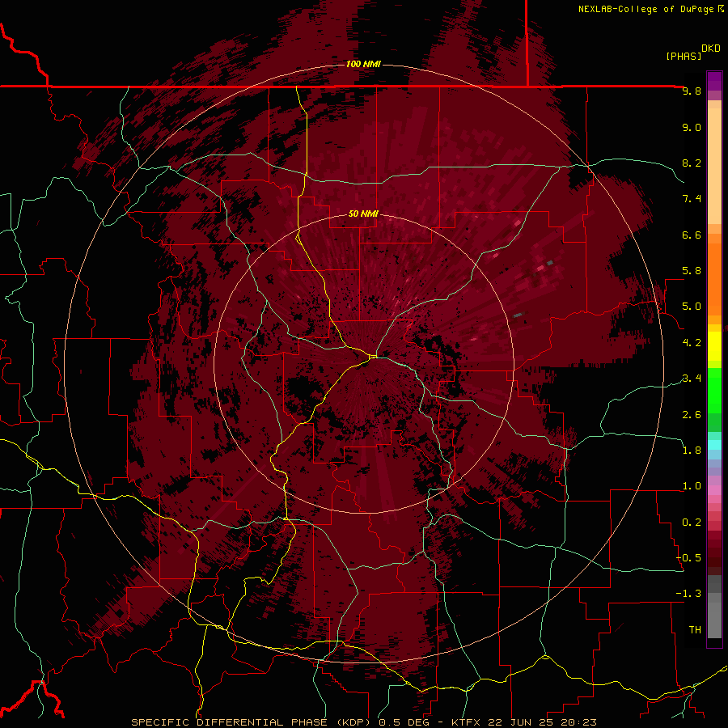Select the 4.2 legend value
This screenshot has width=728, height=728.
692,343
